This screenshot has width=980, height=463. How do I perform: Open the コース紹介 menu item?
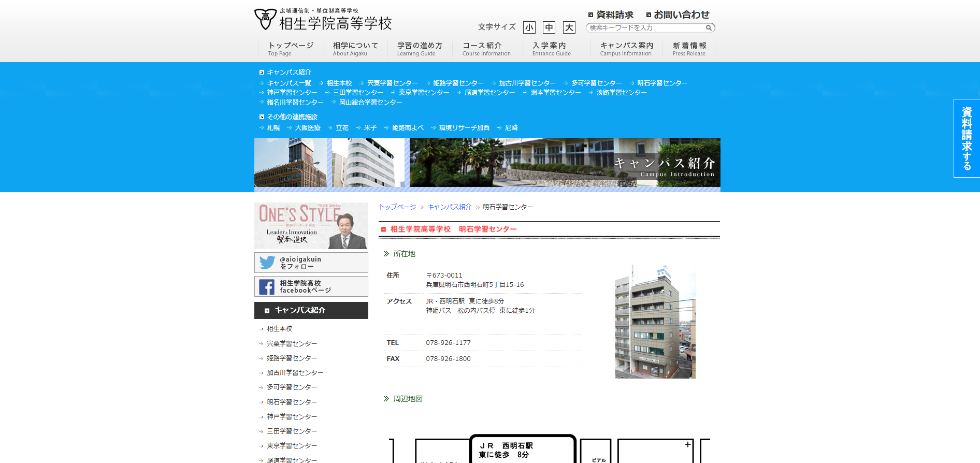(486, 49)
